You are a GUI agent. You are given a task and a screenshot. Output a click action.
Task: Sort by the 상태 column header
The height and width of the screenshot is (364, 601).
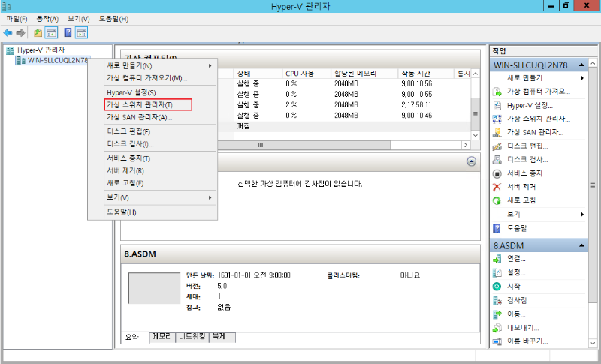[x=258, y=74]
